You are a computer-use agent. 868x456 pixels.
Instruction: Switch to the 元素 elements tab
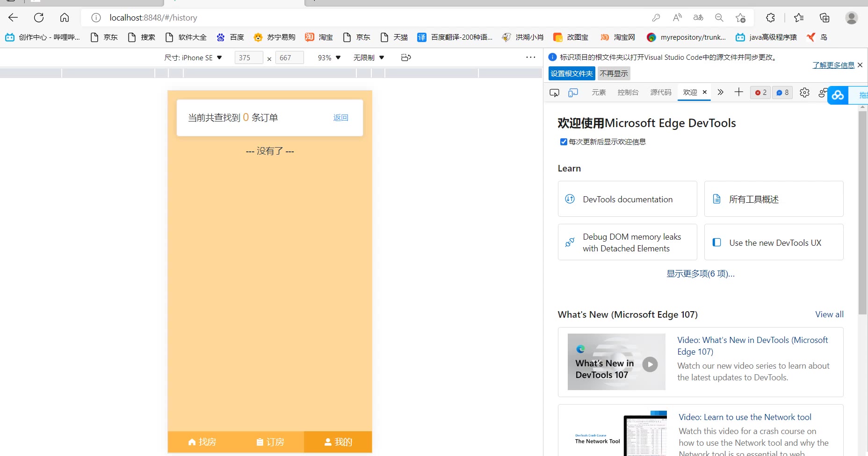599,93
